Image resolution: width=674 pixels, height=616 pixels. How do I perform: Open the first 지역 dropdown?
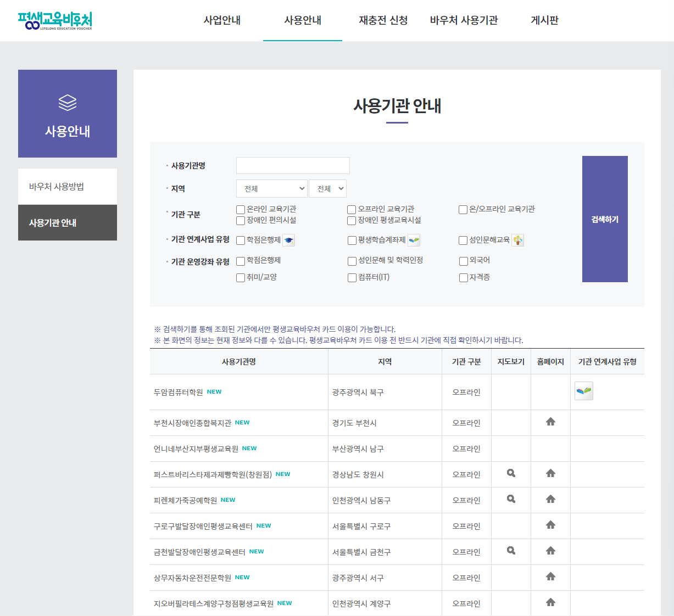point(271,188)
